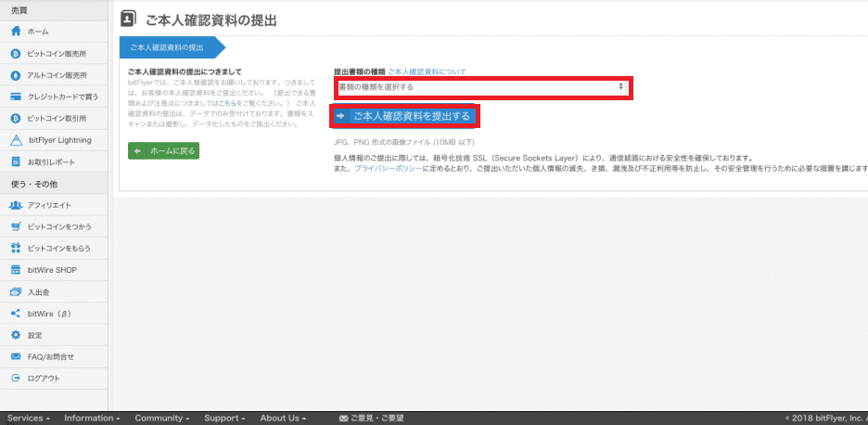Viewport: 868px width, 425px height.
Task: Go to 入出金 in the sidebar
Action: point(54,292)
